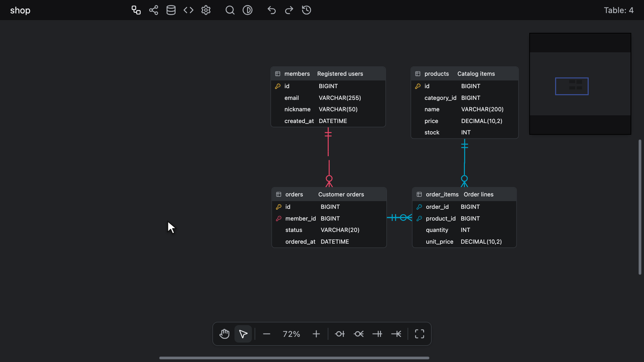Click the 72% zoom level value
The image size is (644, 362).
click(x=291, y=334)
